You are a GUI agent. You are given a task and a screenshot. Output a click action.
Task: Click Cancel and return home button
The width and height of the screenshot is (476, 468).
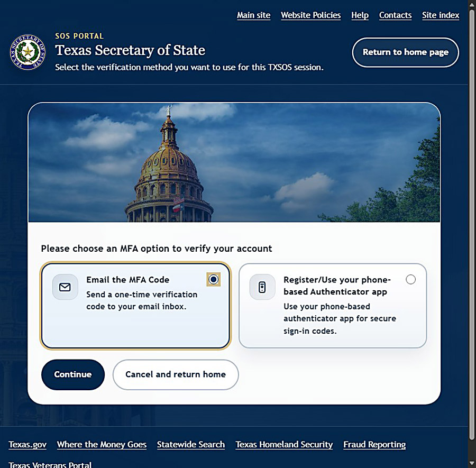[x=176, y=374]
